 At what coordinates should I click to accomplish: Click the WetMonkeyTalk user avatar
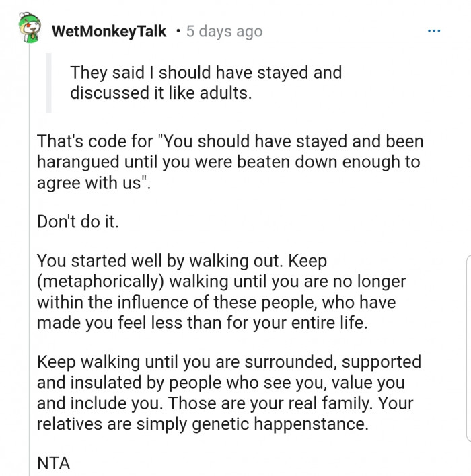pyautogui.click(x=28, y=30)
